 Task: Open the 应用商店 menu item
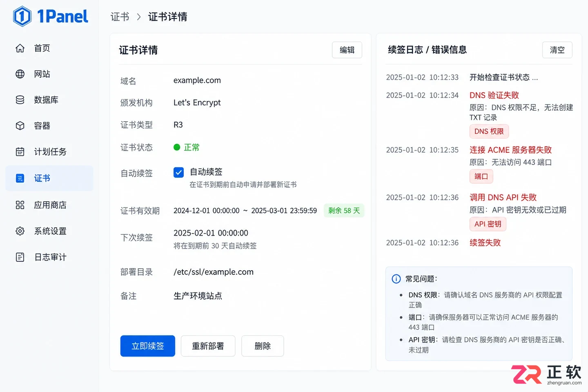click(x=49, y=205)
